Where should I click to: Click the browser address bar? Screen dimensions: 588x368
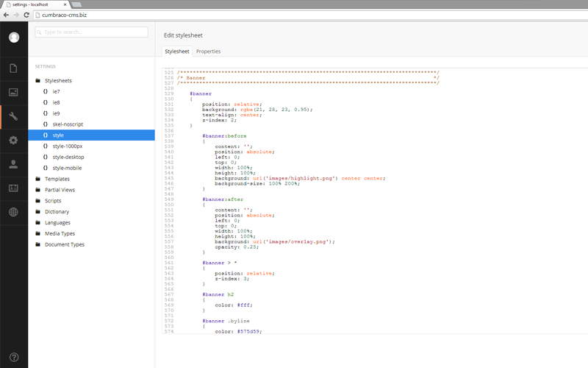point(310,15)
